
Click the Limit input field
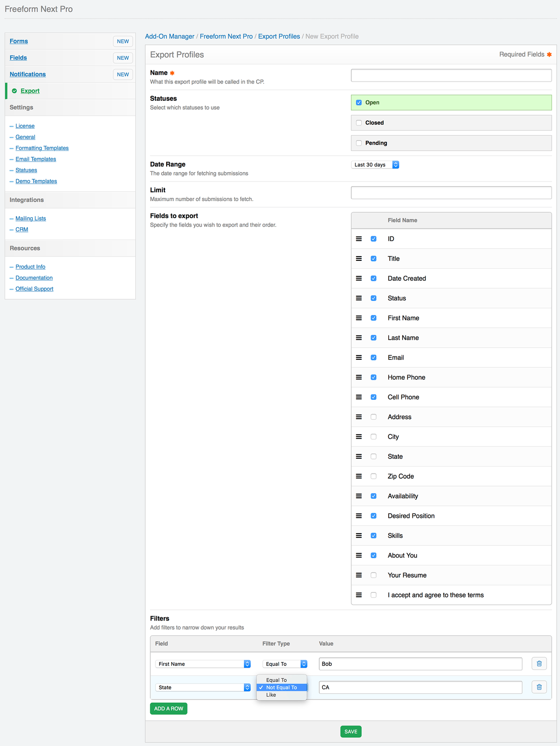[451, 193]
